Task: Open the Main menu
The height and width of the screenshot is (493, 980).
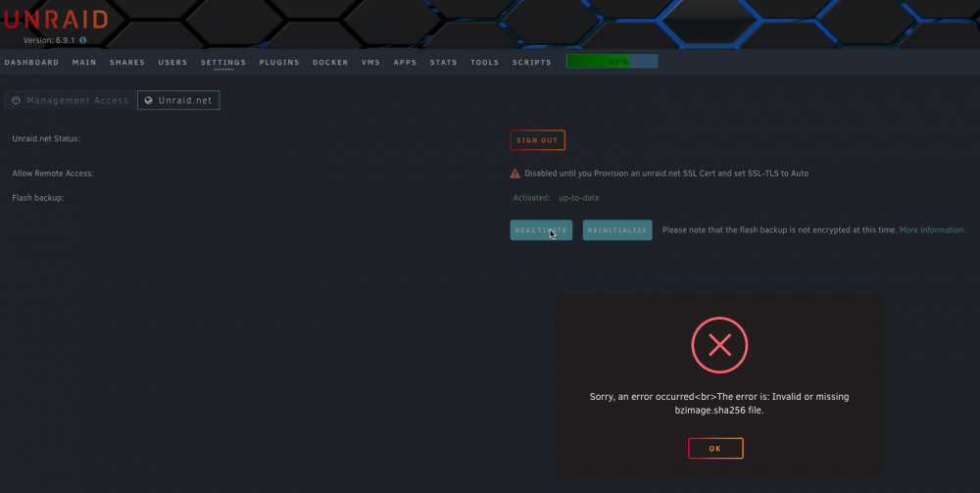Action: click(84, 63)
